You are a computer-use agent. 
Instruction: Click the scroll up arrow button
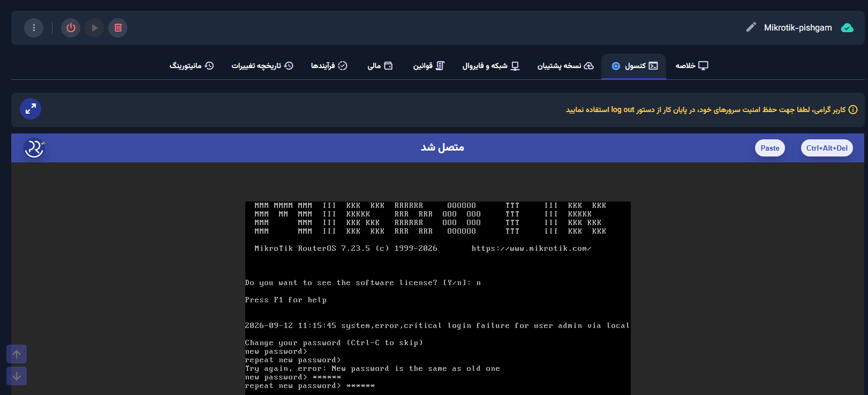(17, 354)
